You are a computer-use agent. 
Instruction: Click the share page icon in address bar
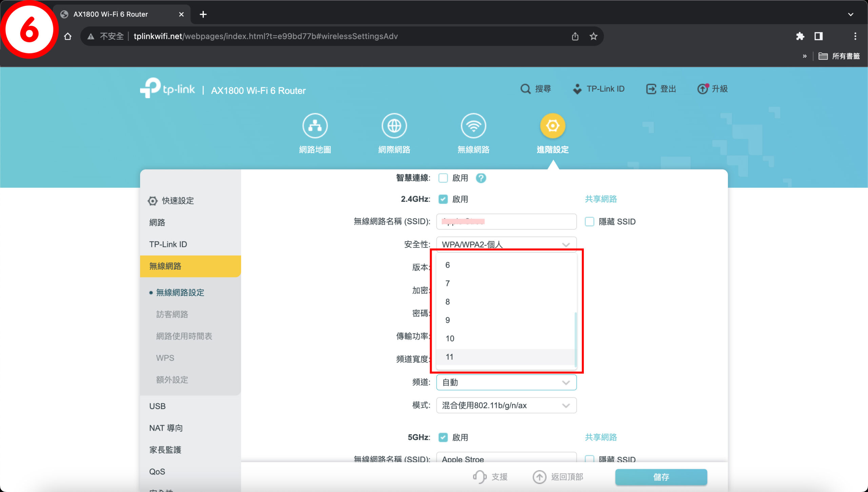coord(575,36)
